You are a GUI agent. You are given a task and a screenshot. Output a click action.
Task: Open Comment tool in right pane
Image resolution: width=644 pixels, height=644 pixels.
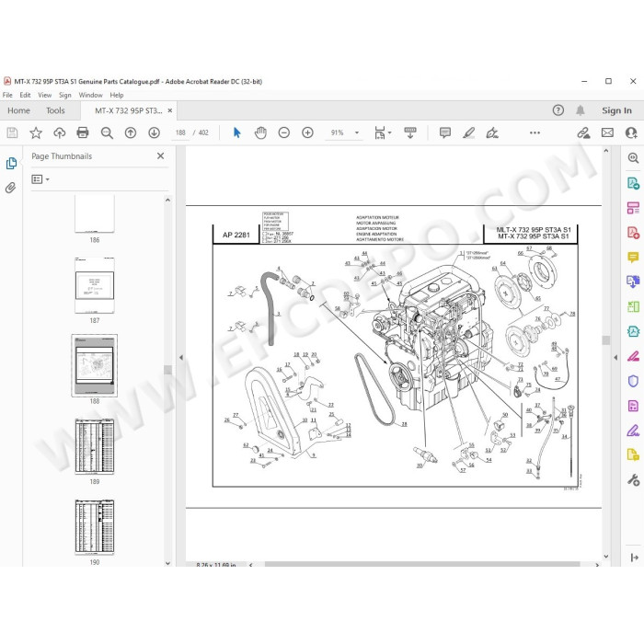633,257
